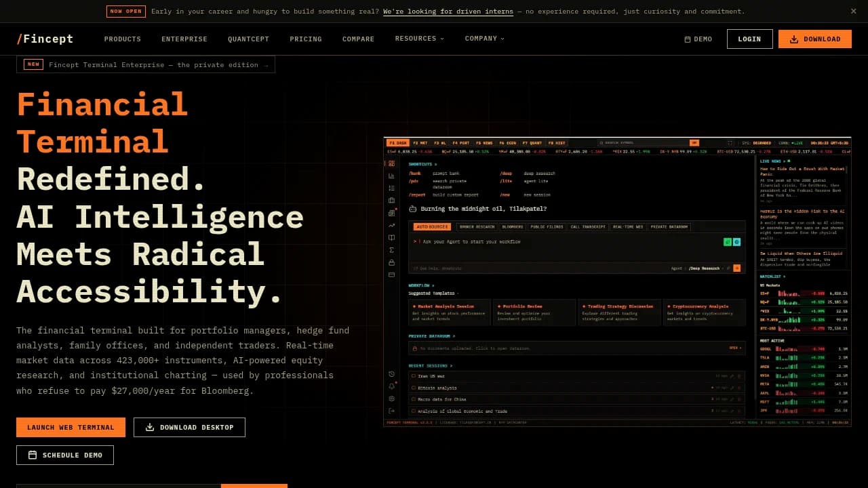Open the F5 NEWS terminal tab
This screenshot has height=488, width=868.
484,143
